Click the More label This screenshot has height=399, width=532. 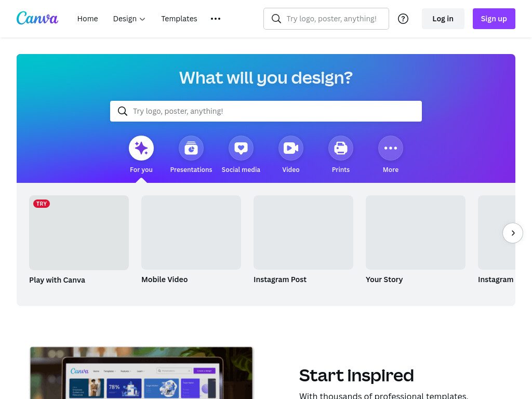391,170
